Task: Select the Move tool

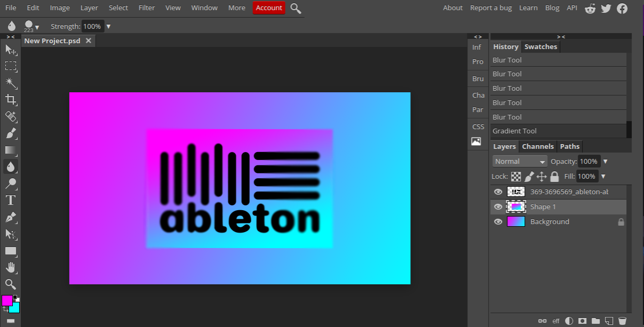Action: pyautogui.click(x=10, y=50)
